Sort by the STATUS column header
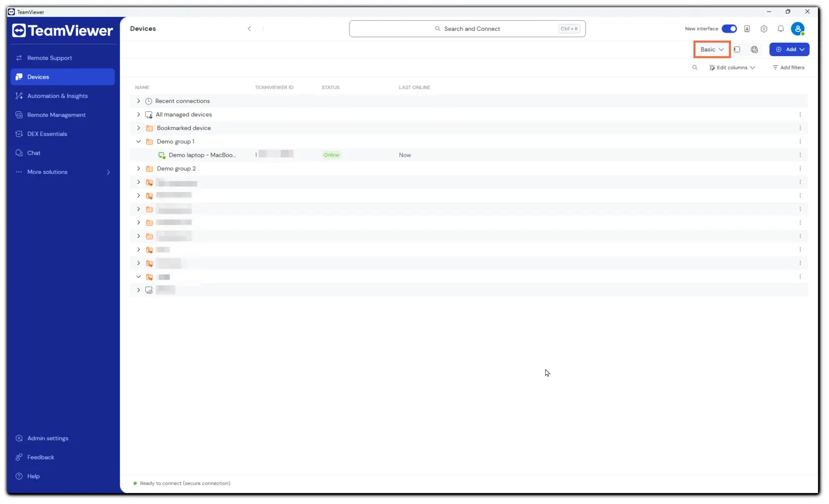 click(x=330, y=87)
